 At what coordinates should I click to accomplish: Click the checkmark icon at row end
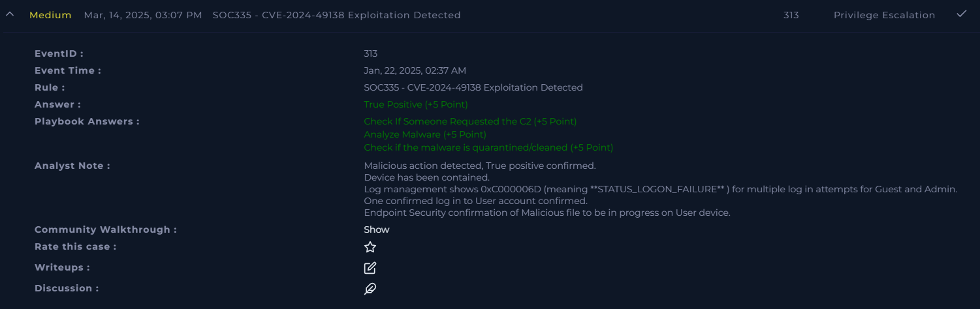[961, 14]
